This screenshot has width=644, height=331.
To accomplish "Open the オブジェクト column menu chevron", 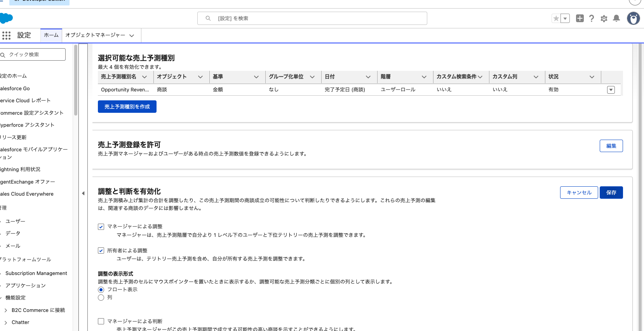I will point(200,77).
